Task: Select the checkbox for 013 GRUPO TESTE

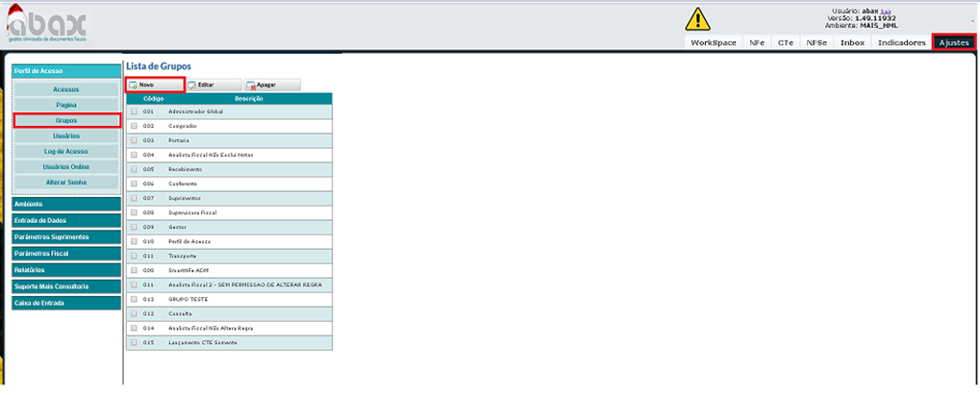Action: pos(134,299)
